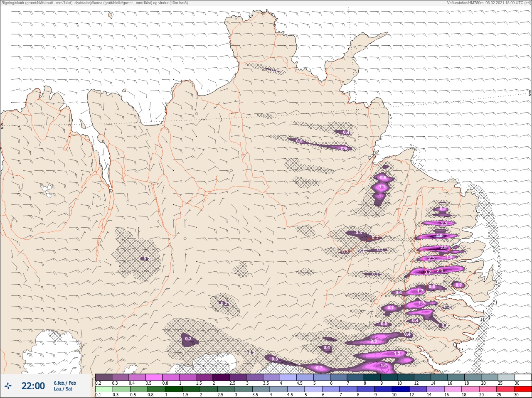The width and height of the screenshot is (532, 398).
Task: Click the 1.7 precipitation value on the map
Action: pos(420,291)
